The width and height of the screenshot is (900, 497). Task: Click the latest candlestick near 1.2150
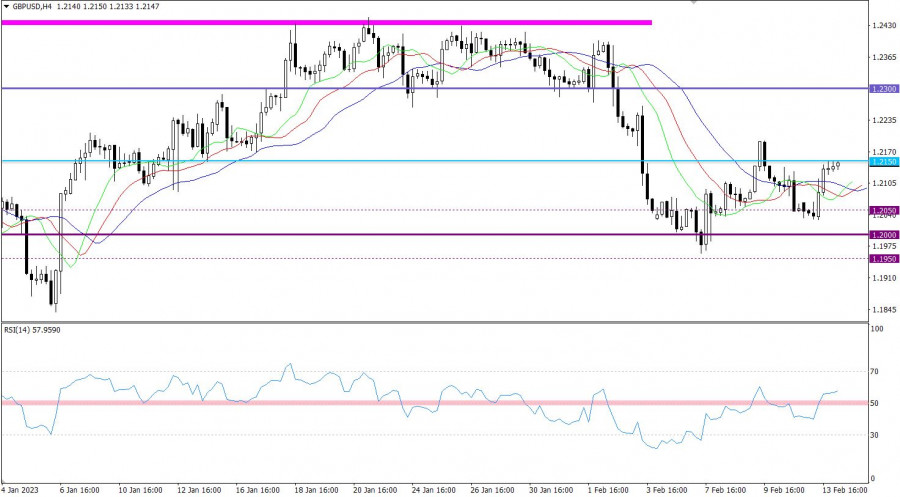(837, 165)
